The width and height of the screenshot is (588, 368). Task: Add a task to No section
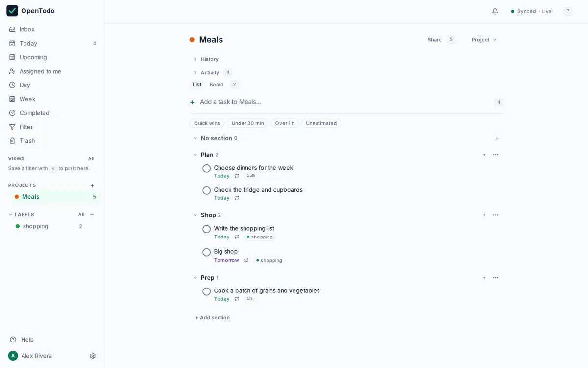[x=497, y=138]
